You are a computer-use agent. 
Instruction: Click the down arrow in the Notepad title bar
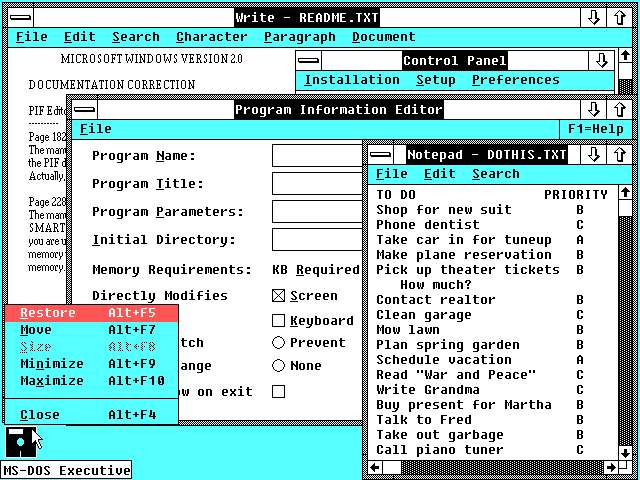coord(593,155)
